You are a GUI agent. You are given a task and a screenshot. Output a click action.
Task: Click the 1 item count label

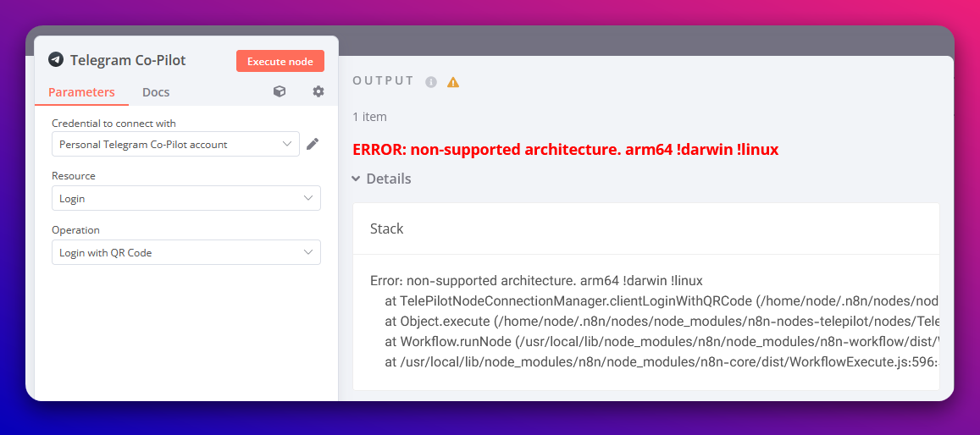click(x=370, y=117)
